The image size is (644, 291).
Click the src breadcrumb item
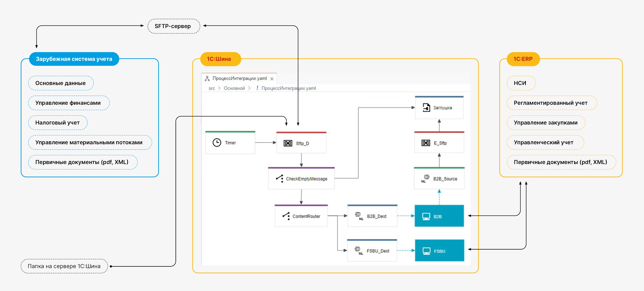[x=212, y=88]
